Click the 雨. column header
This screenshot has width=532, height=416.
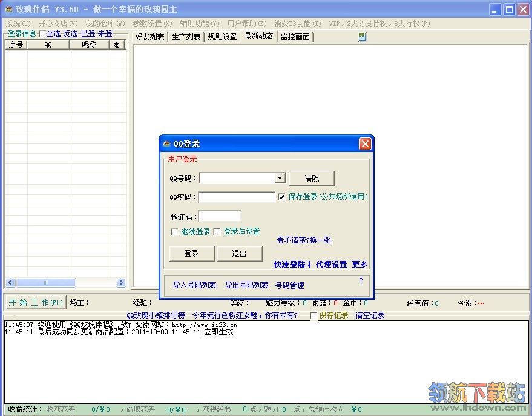coord(117,44)
